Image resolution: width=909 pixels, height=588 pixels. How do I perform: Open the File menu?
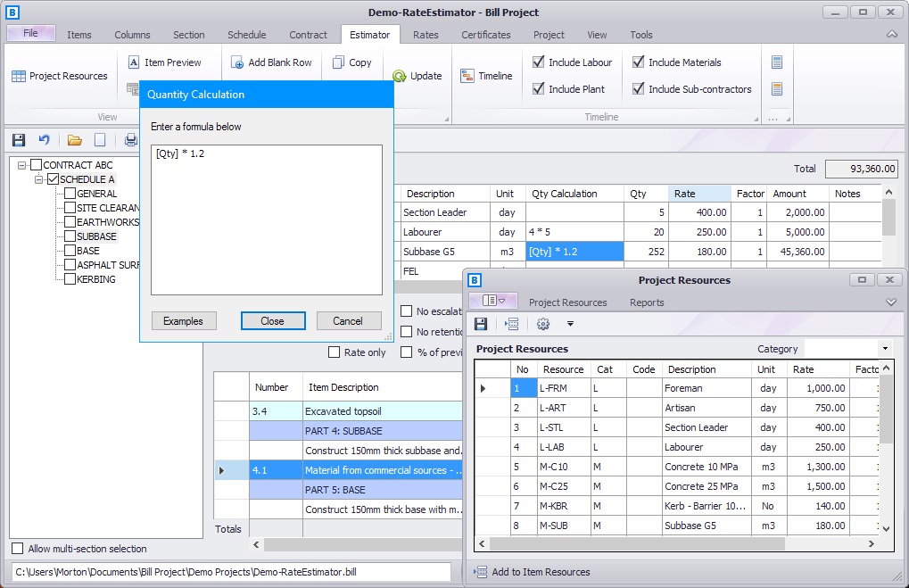(30, 33)
